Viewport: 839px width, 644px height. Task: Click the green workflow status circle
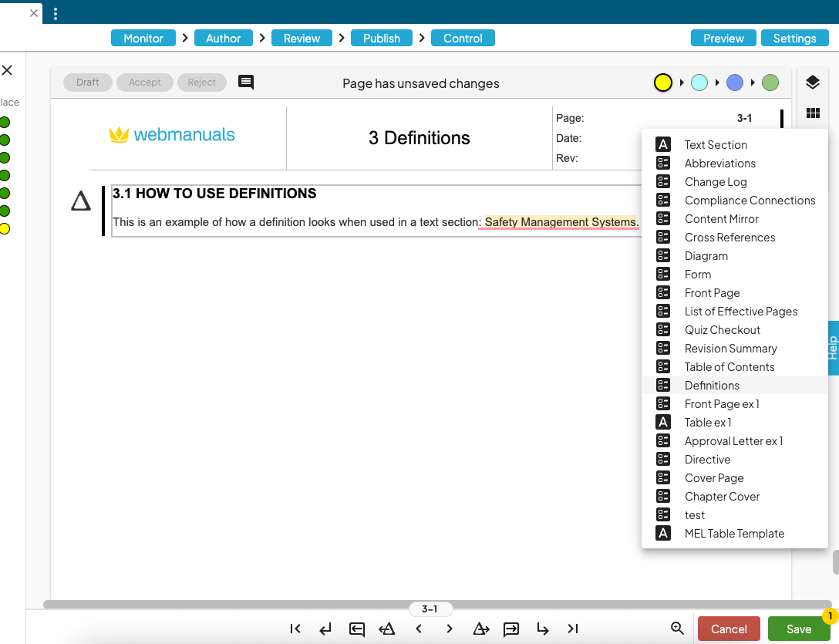tap(770, 83)
